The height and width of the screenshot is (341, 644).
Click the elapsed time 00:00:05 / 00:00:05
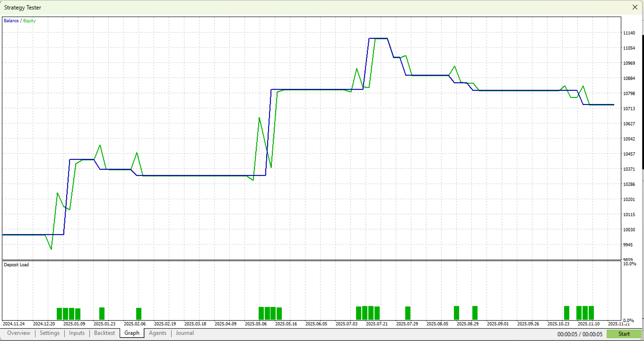pos(580,334)
